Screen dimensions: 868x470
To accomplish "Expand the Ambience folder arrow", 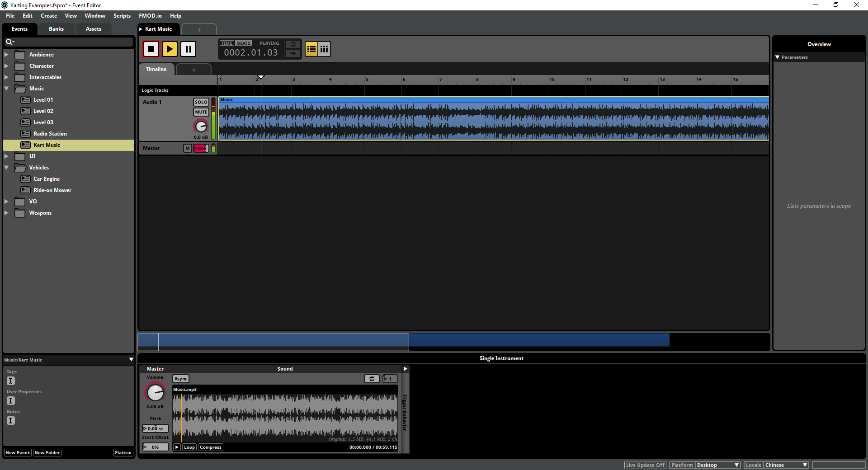I will [6, 55].
